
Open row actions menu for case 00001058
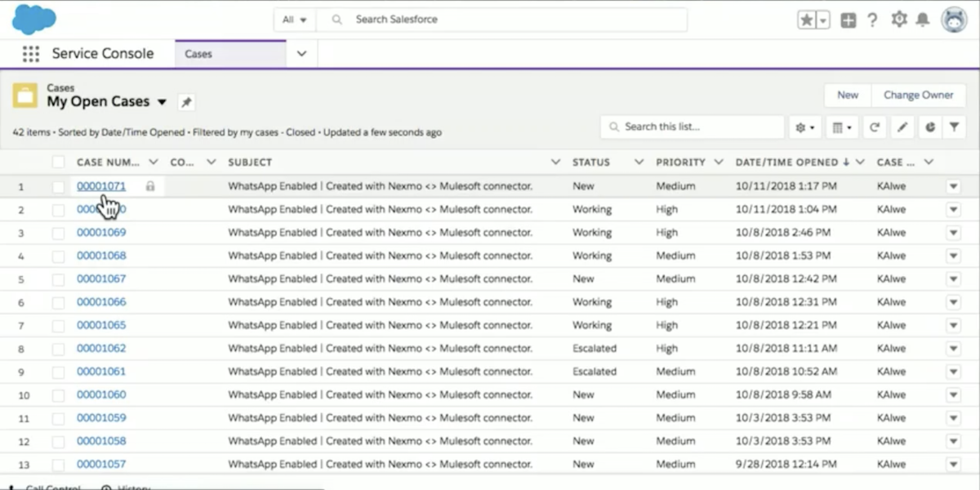[953, 441]
